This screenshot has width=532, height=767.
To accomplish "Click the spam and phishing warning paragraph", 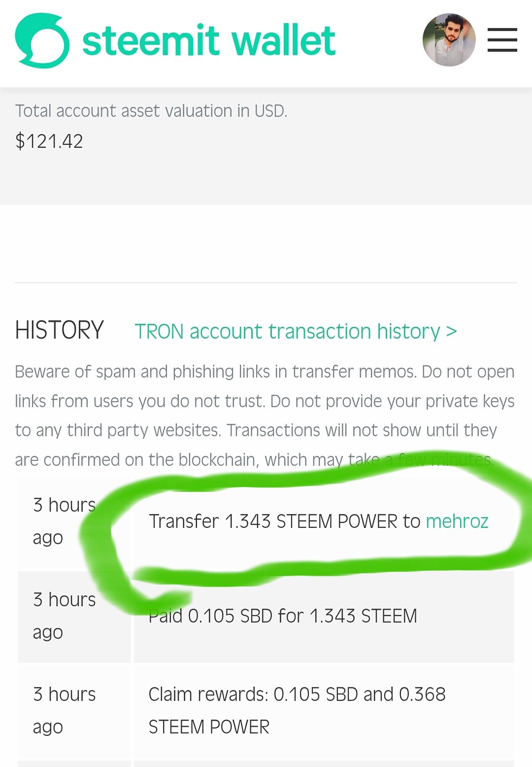I will pyautogui.click(x=265, y=416).
